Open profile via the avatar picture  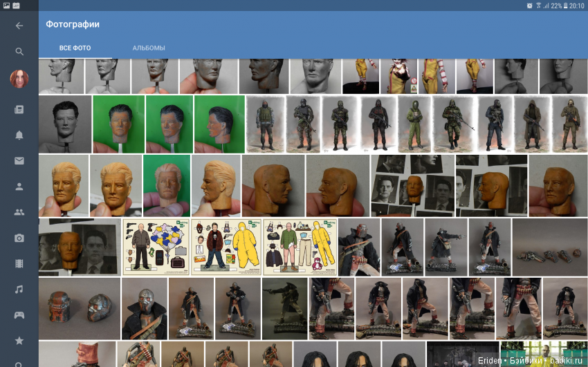19,79
